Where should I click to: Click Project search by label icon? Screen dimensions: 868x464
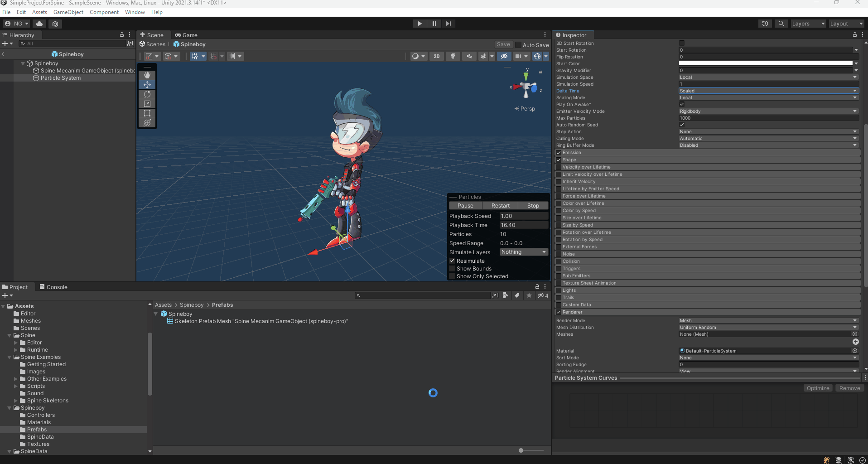tap(517, 295)
